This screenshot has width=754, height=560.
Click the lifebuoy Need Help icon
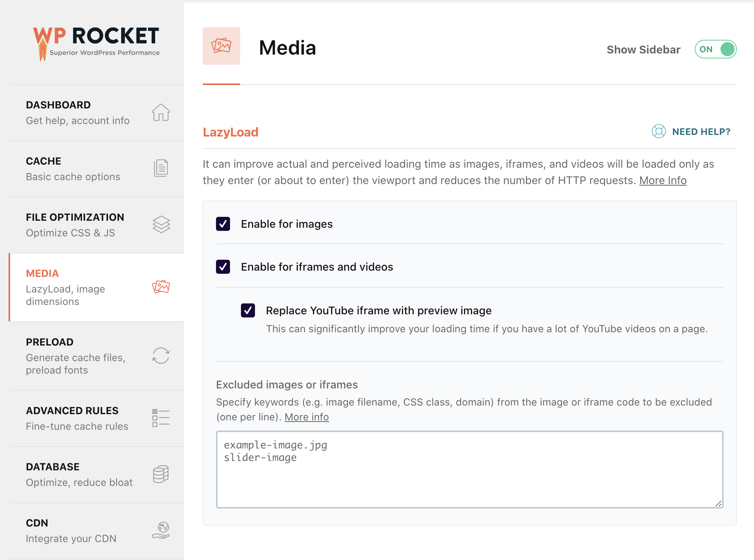tap(658, 131)
